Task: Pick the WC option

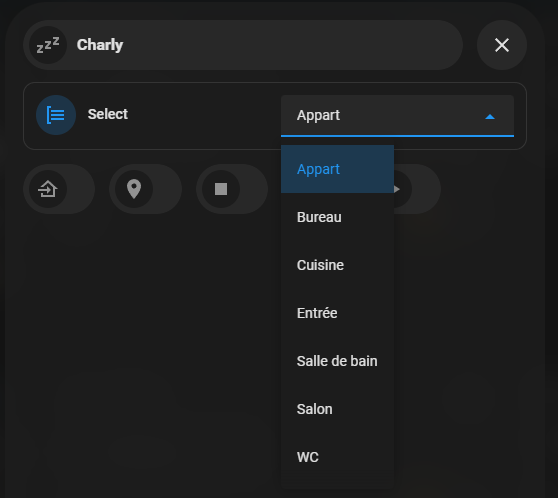Action: coord(337,457)
